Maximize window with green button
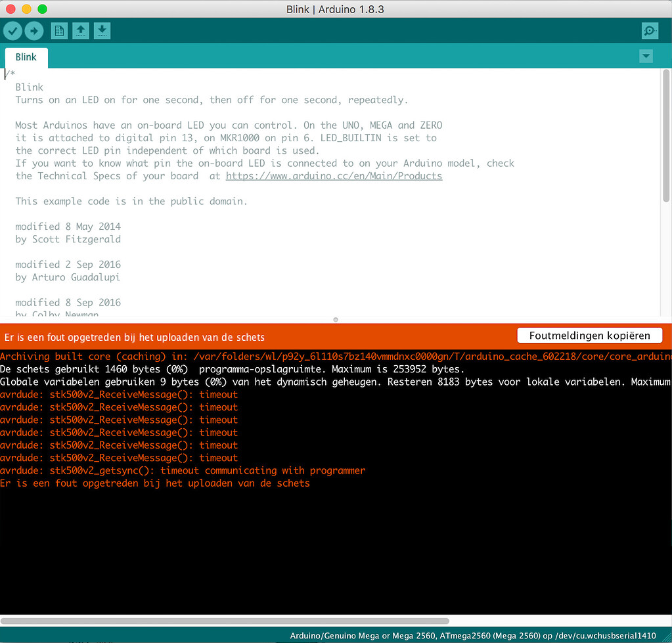The width and height of the screenshot is (672, 643). 42,9
